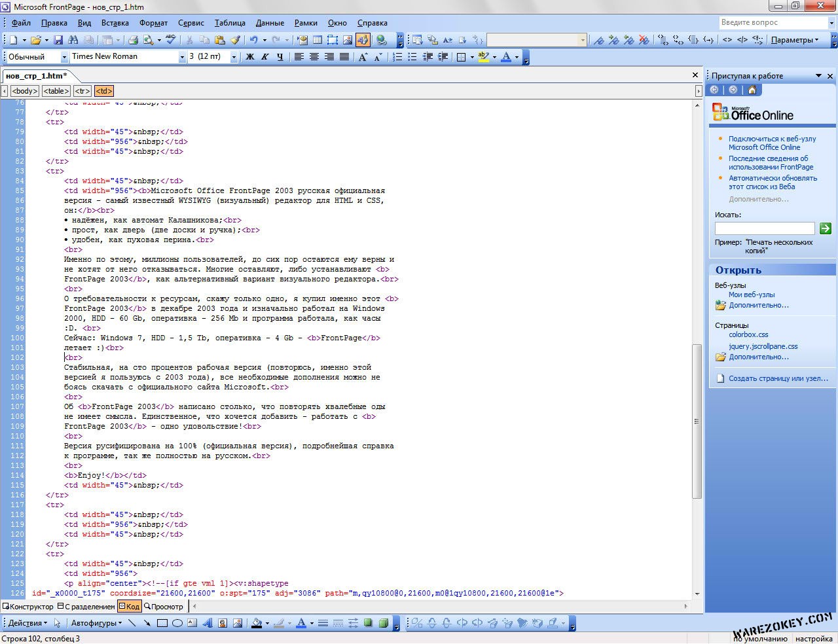Increase indent icon in formatting toolbar

(443, 57)
